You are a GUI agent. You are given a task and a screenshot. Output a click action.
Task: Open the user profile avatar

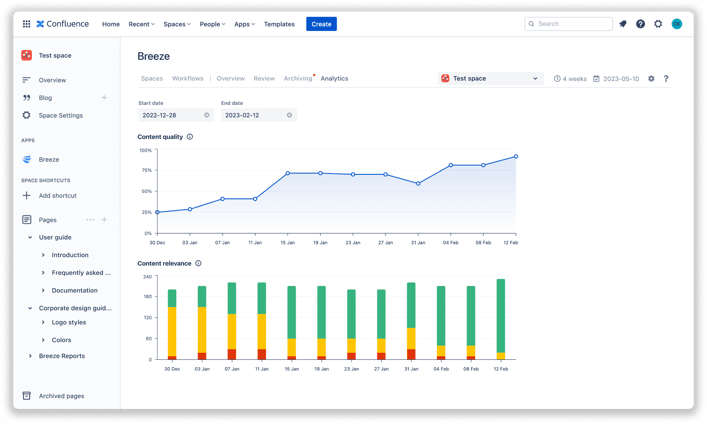pos(677,24)
